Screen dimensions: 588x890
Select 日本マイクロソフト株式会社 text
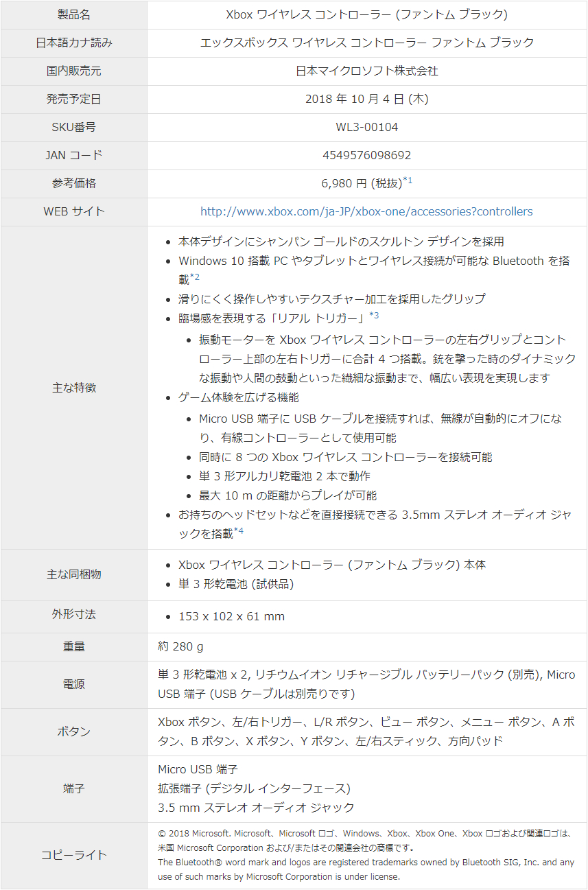(367, 71)
